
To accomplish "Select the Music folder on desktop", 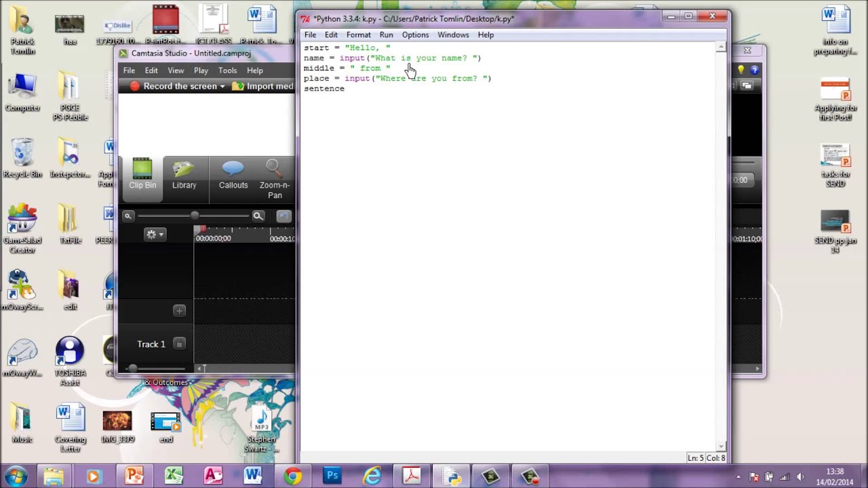I will 22,424.
